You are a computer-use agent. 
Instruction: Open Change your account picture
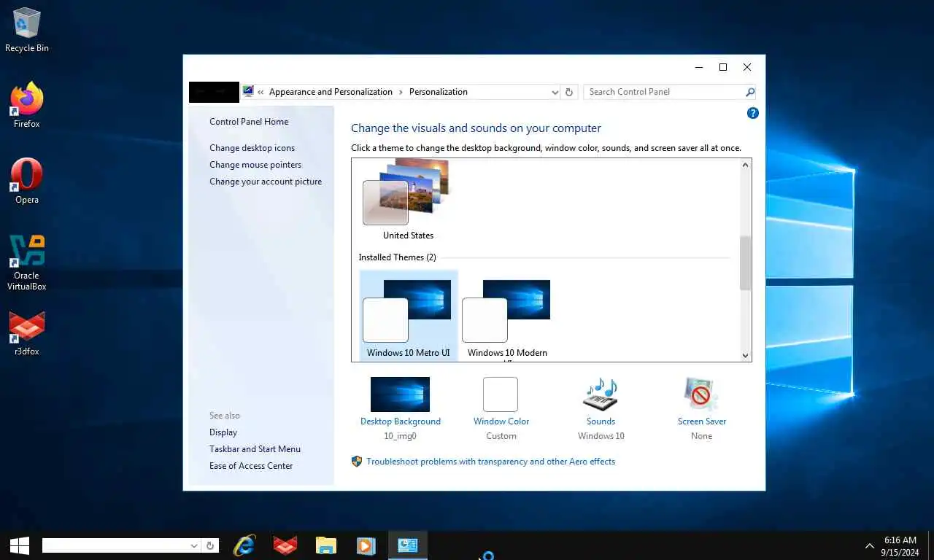[266, 182]
